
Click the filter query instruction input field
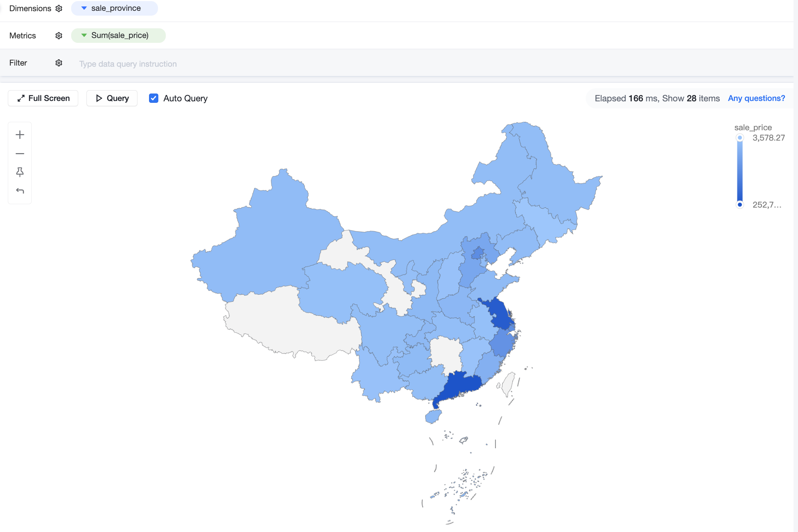[432, 64]
